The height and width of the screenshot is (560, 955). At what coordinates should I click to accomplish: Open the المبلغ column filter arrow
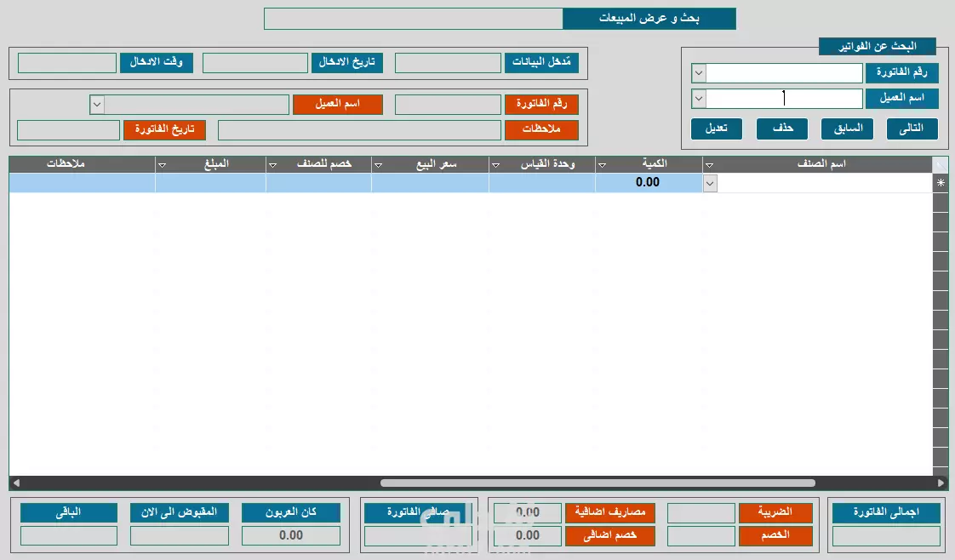tap(162, 165)
